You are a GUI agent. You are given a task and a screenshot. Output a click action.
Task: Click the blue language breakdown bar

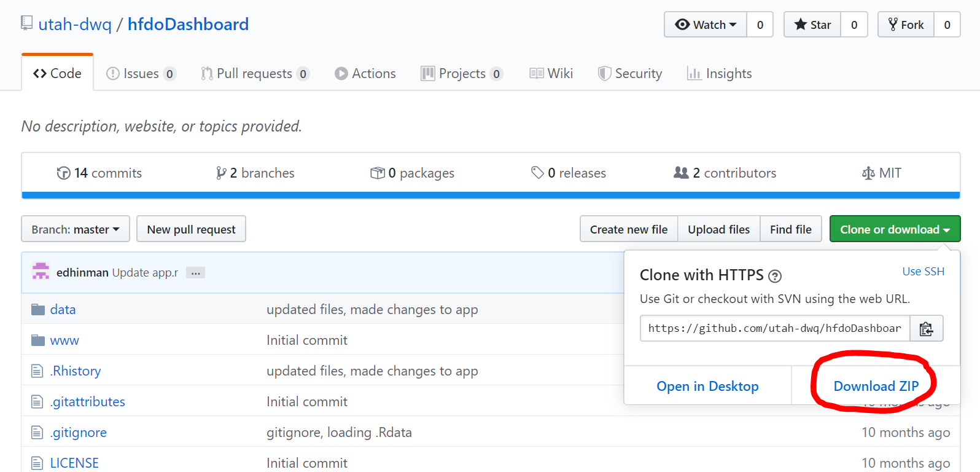coord(490,195)
